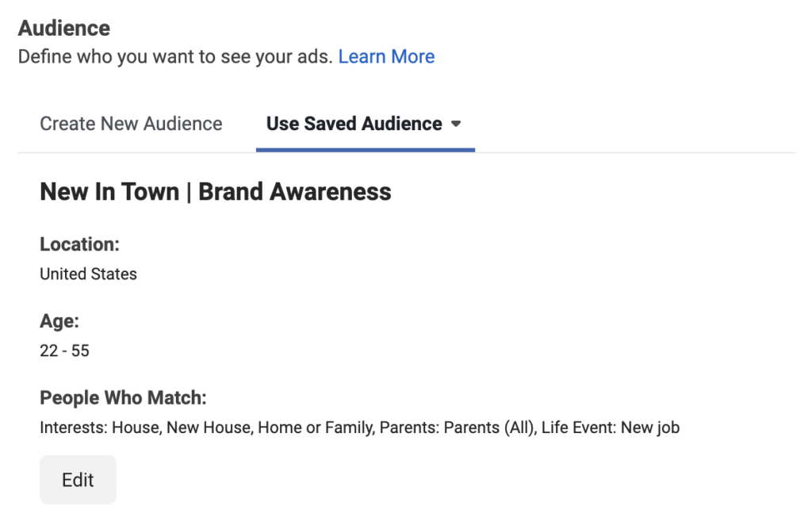Open the Learn More link
Viewport: 812px width, 529px height.
click(x=386, y=56)
